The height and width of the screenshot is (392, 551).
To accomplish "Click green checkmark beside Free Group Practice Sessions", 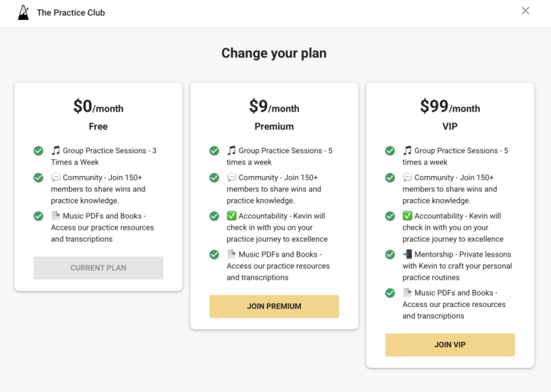I will 38,151.
